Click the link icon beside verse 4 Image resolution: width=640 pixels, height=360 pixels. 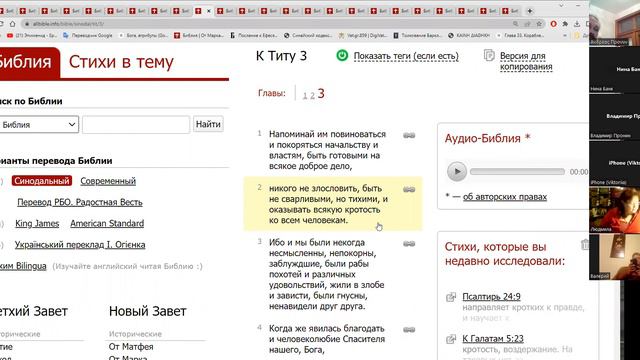409,330
